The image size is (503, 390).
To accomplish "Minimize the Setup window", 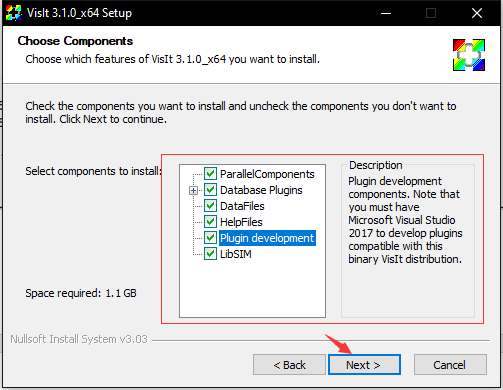I will click(x=386, y=13).
